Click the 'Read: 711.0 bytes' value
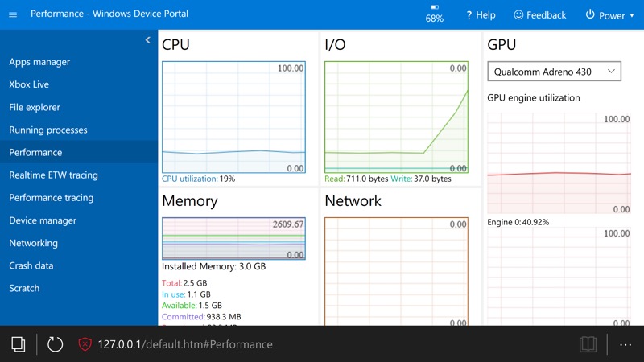Image resolution: width=644 pixels, height=362 pixels. click(356, 179)
